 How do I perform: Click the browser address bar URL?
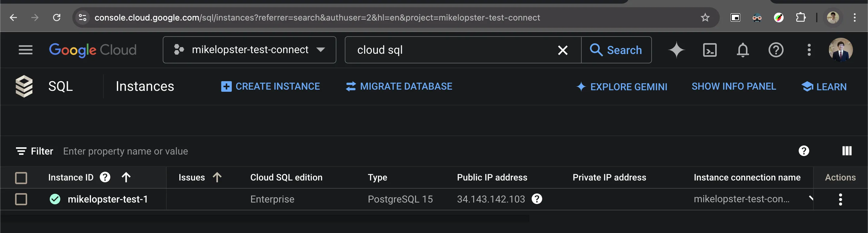pyautogui.click(x=317, y=18)
